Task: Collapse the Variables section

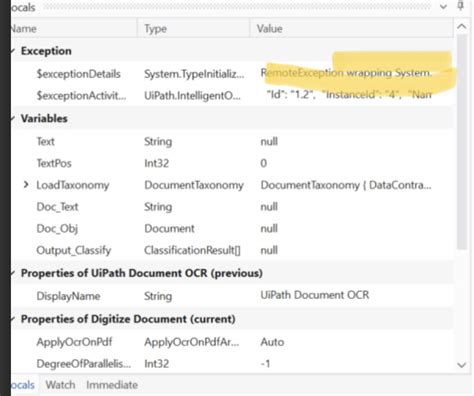Action: point(13,118)
